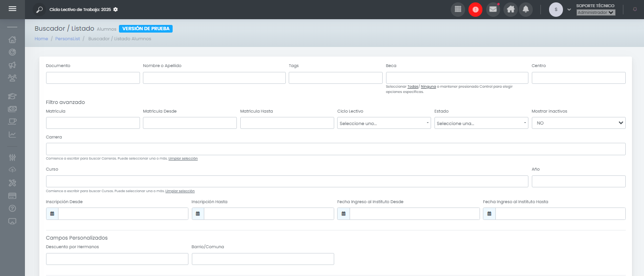Click Todas link under Beca
644x276 pixels.
413,87
